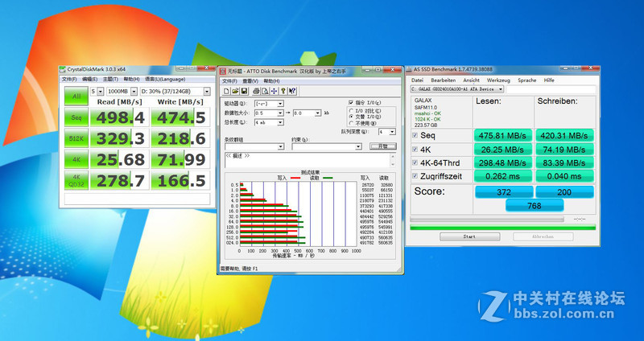Expand the D: drive selector in CrystalDiskMark
The width and height of the screenshot is (644, 341).
pyautogui.click(x=207, y=92)
